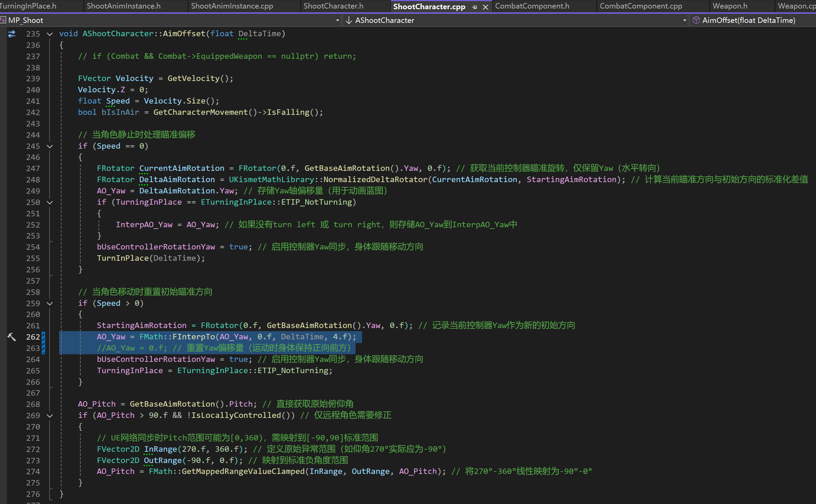Click the down arrow icon beside AShootCharacter
The height and width of the screenshot is (504, 816).
click(x=348, y=20)
